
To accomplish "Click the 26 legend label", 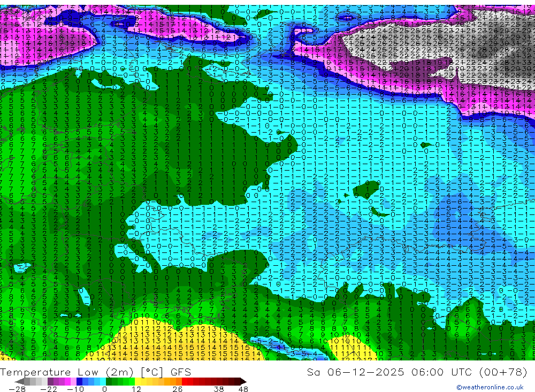I will click(177, 389).
